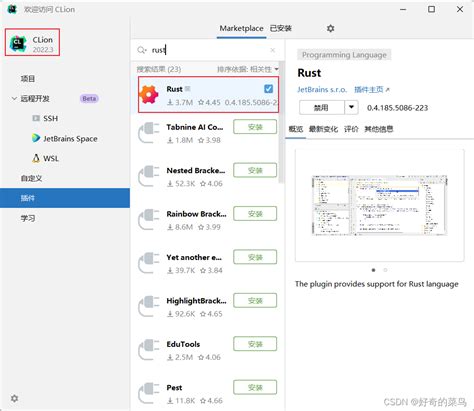Clear the search field with the X icon

pyautogui.click(x=273, y=50)
